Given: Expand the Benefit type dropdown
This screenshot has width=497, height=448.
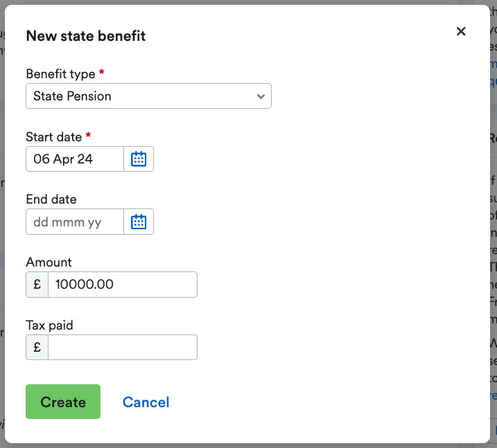Looking at the screenshot, I should (x=148, y=96).
